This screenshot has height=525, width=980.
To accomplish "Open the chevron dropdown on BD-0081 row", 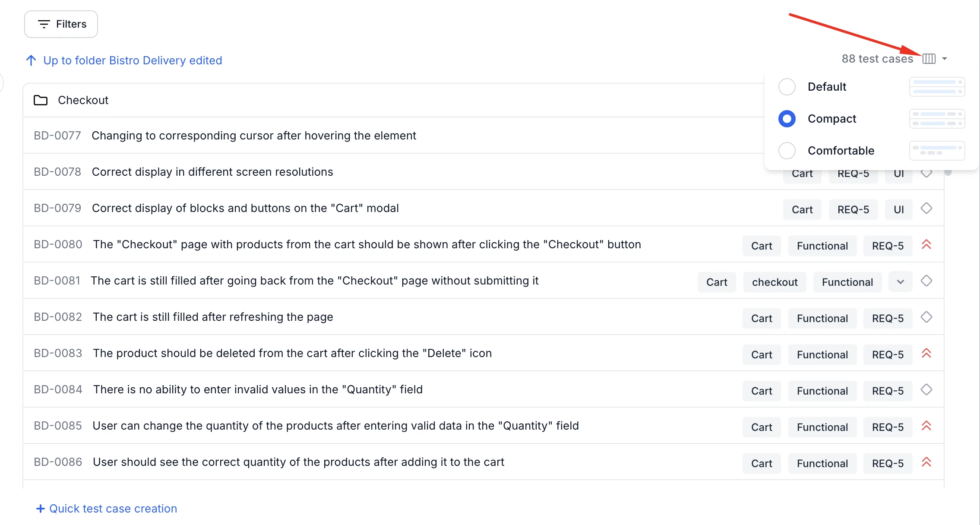I will 900,282.
